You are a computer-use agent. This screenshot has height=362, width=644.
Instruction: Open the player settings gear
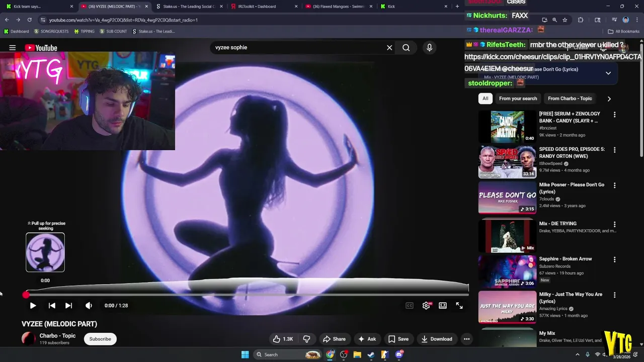426,305
